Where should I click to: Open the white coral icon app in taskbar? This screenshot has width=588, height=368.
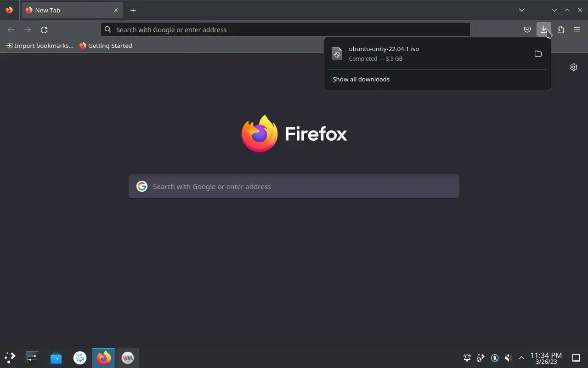[80, 357]
